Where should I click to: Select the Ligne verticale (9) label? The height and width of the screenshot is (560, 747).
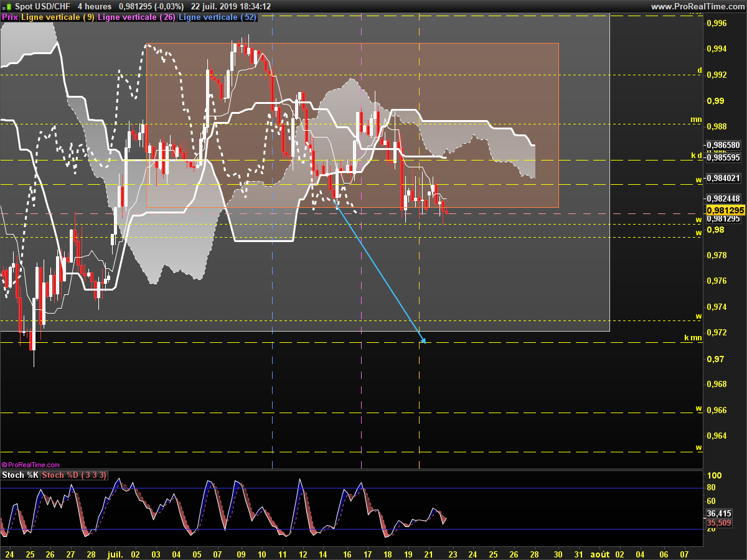pyautogui.click(x=58, y=17)
